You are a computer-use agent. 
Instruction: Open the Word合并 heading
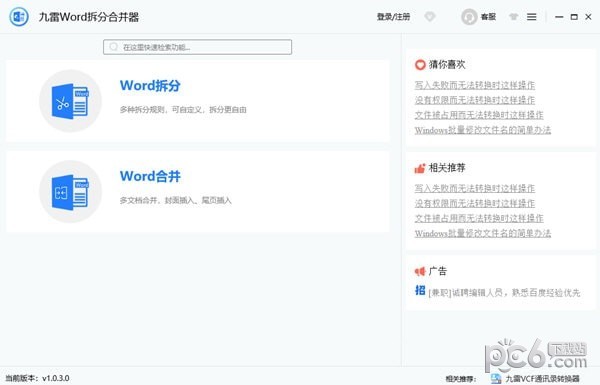[150, 176]
